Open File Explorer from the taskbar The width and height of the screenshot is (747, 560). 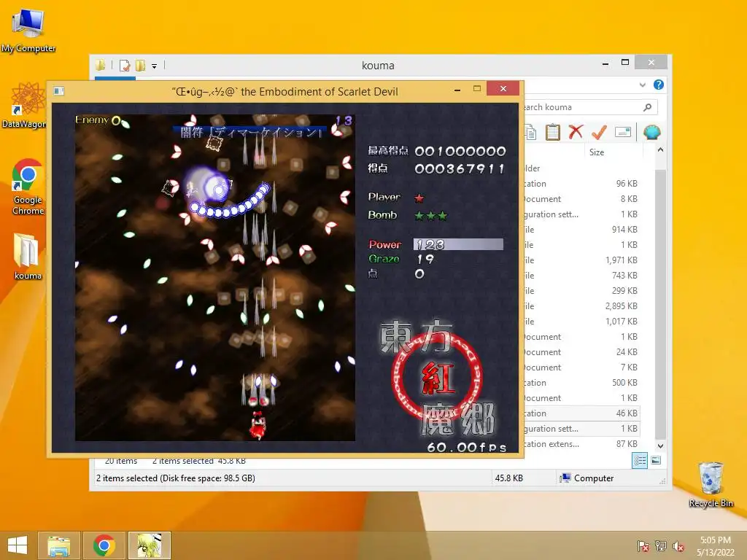coord(59,545)
